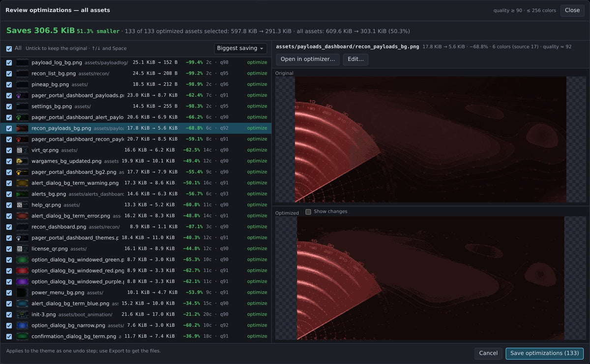
Task: Toggle the All assets checkbox
Action: coord(9,49)
